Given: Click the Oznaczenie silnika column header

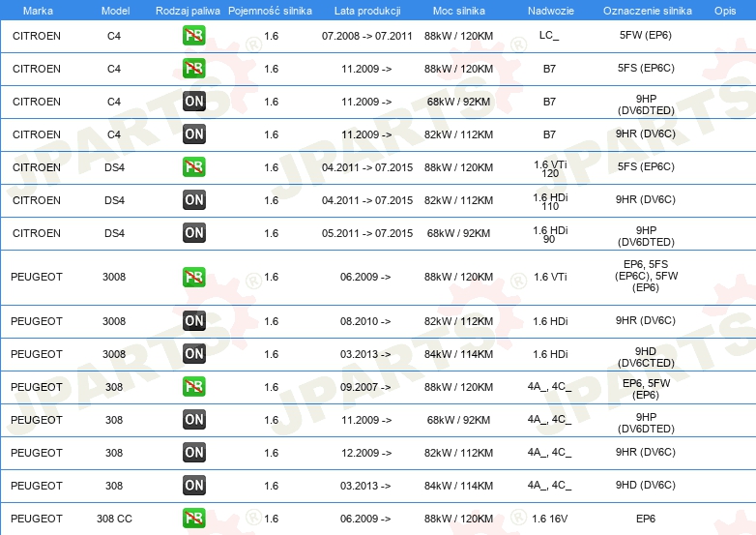Looking at the screenshot, I should coord(647,11).
